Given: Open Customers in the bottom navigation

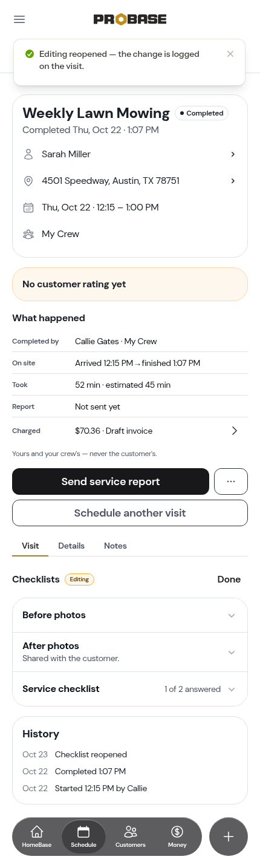Looking at the screenshot, I should point(131,837).
